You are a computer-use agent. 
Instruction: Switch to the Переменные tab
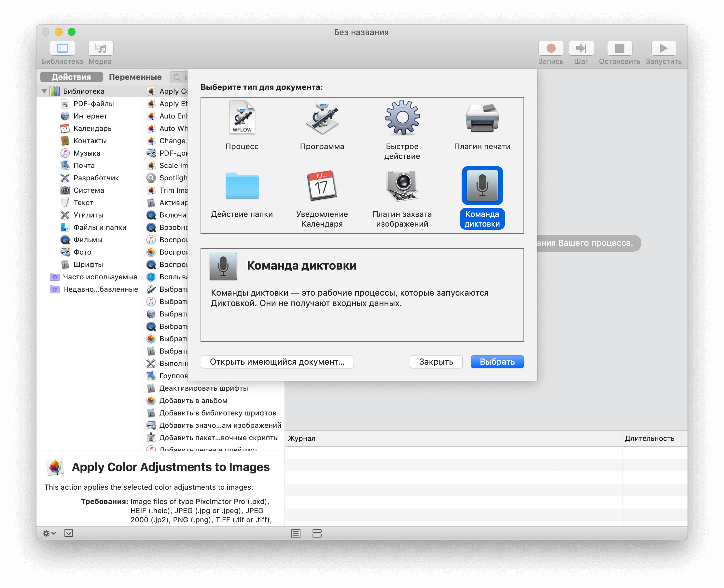coord(135,77)
